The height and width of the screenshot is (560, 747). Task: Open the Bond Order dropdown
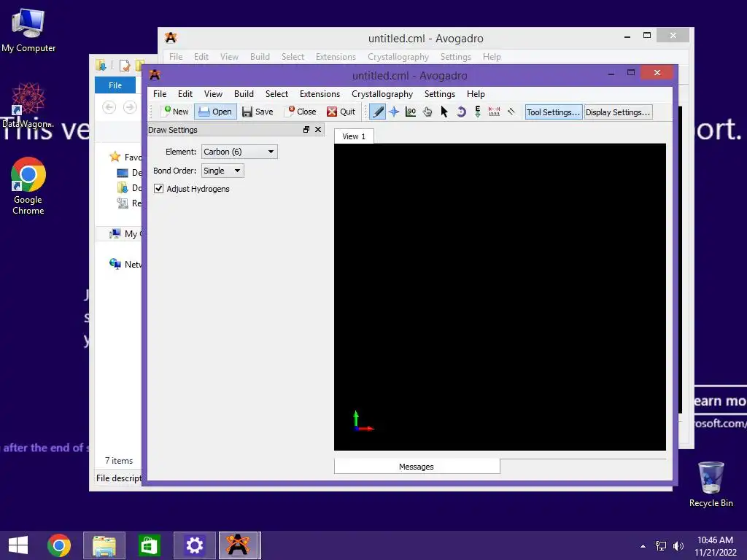[x=222, y=171]
